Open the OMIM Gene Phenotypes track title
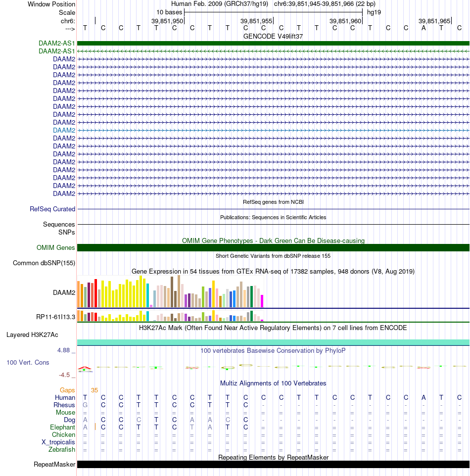 pyautogui.click(x=273, y=241)
